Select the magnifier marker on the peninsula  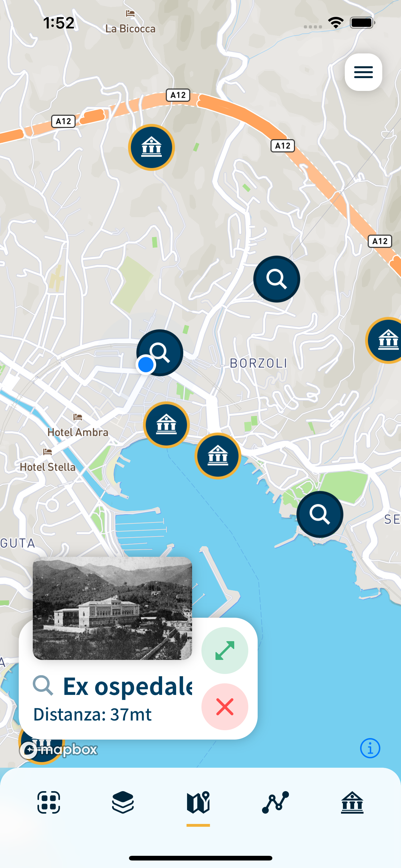coord(320,514)
